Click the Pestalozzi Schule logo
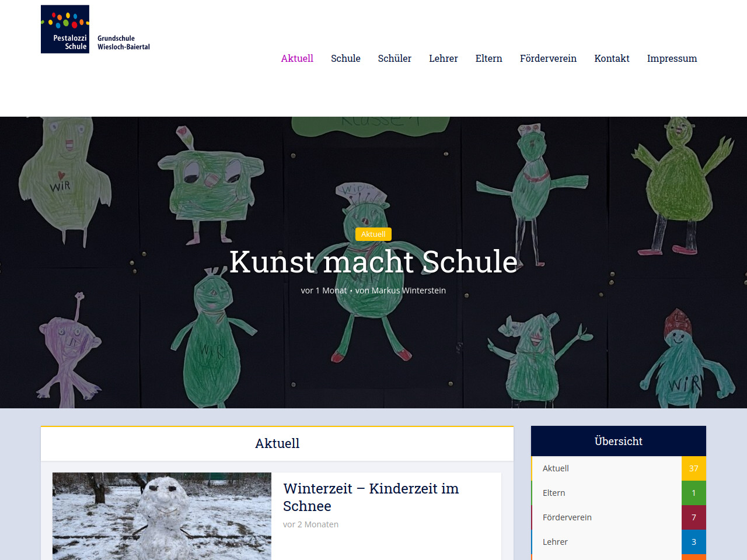 pyautogui.click(x=95, y=29)
